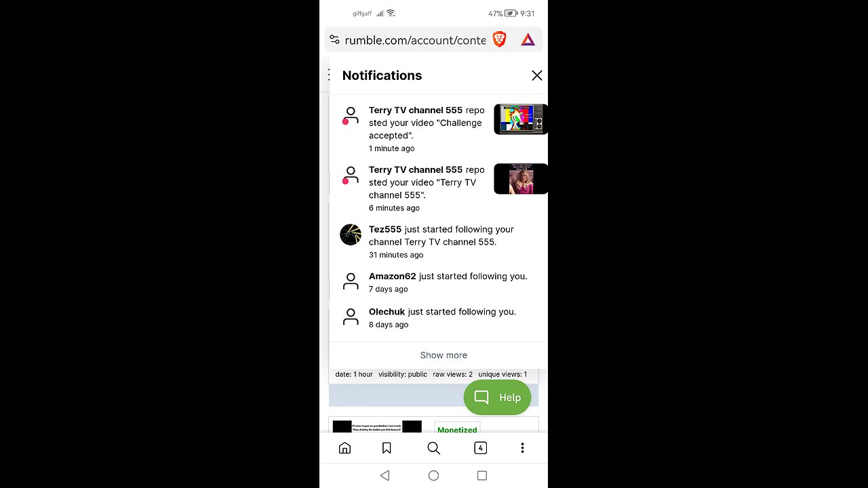The width and height of the screenshot is (868, 488).
Task: Open the bookmarks icon in bottom bar
Action: click(387, 448)
